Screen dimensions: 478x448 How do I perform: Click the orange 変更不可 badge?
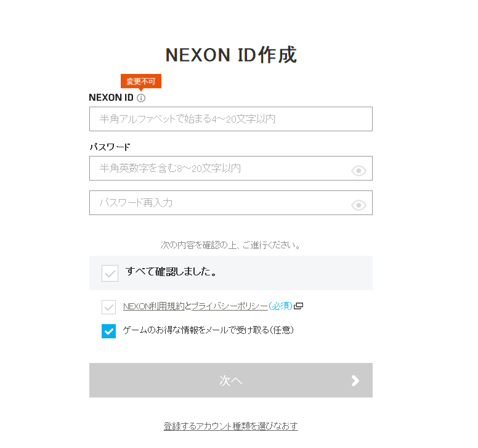tap(140, 81)
